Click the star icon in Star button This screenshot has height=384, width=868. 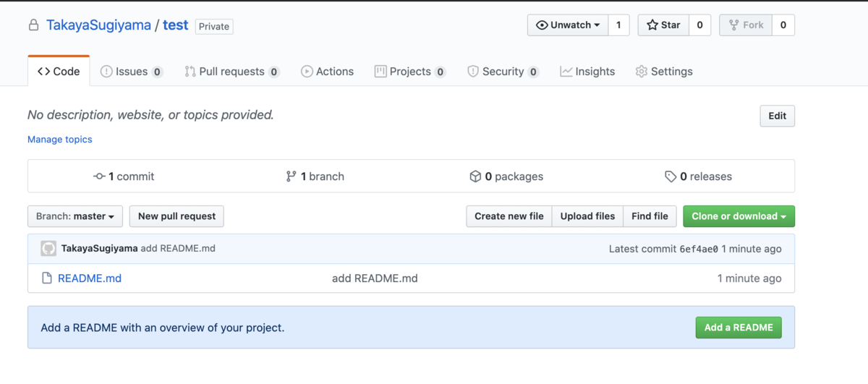pyautogui.click(x=652, y=25)
